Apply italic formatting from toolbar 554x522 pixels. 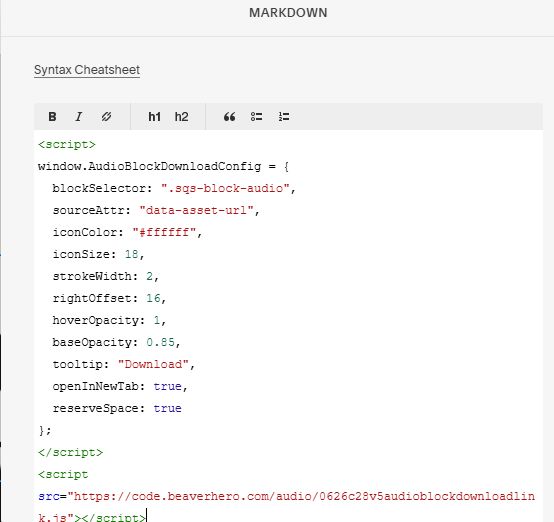78,117
